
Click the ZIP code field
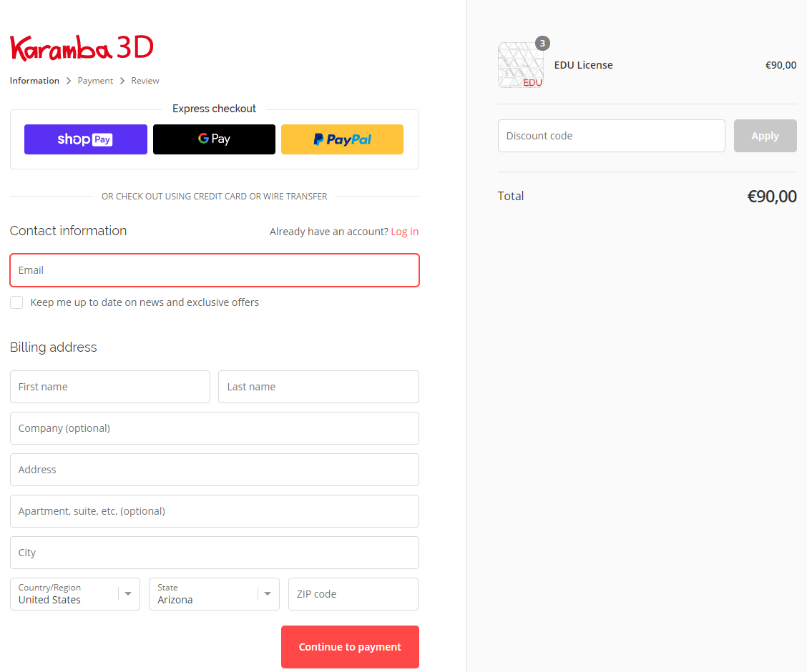click(353, 594)
